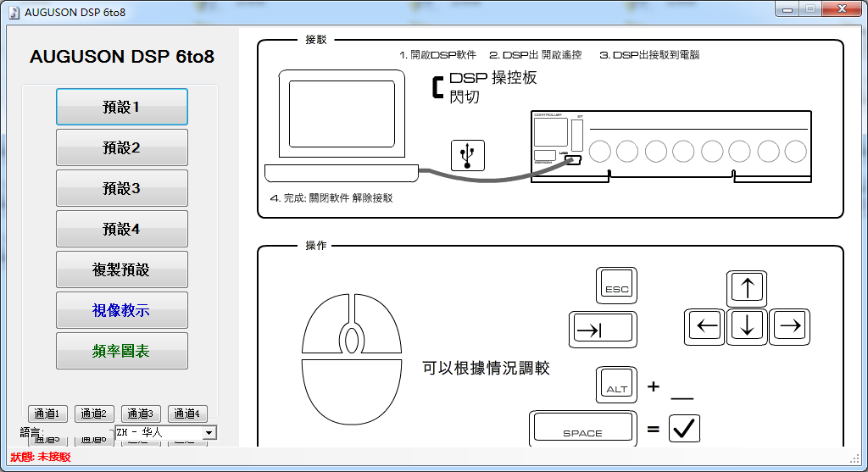Click the down arrow key icon

747,326
